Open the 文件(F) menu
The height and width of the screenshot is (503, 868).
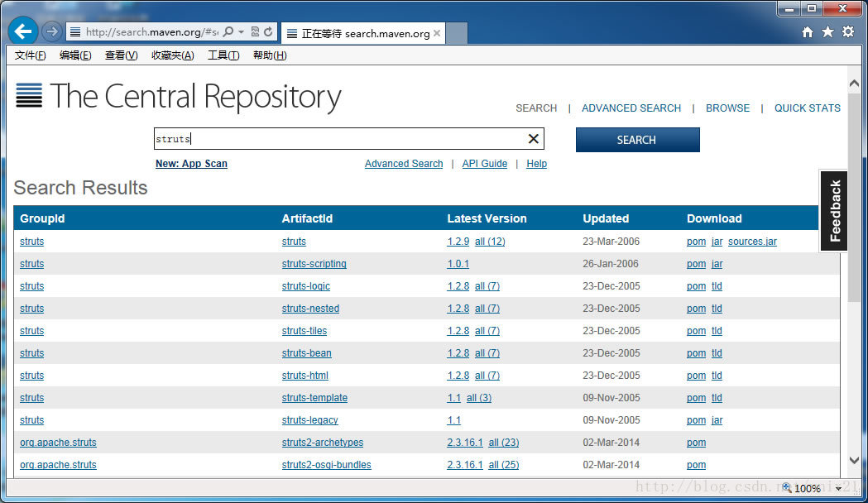[30, 55]
